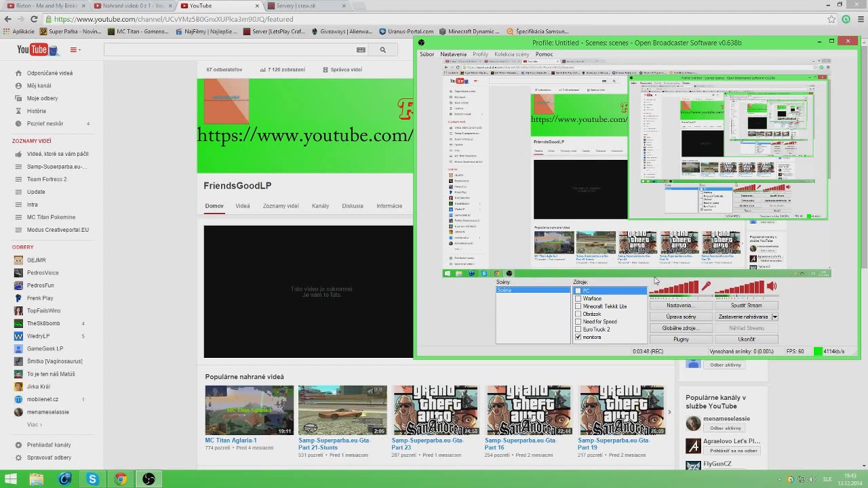
Task: Open File Explorer from the taskbar
Action: pyautogui.click(x=37, y=479)
